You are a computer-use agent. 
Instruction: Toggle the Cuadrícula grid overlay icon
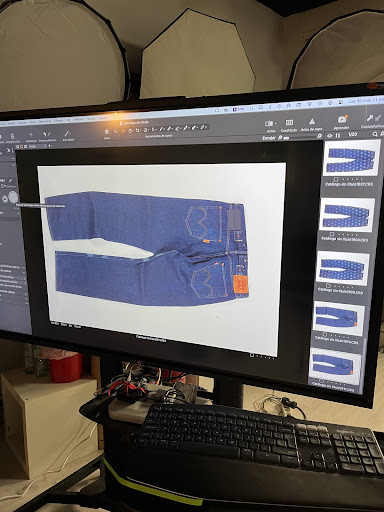click(x=289, y=123)
